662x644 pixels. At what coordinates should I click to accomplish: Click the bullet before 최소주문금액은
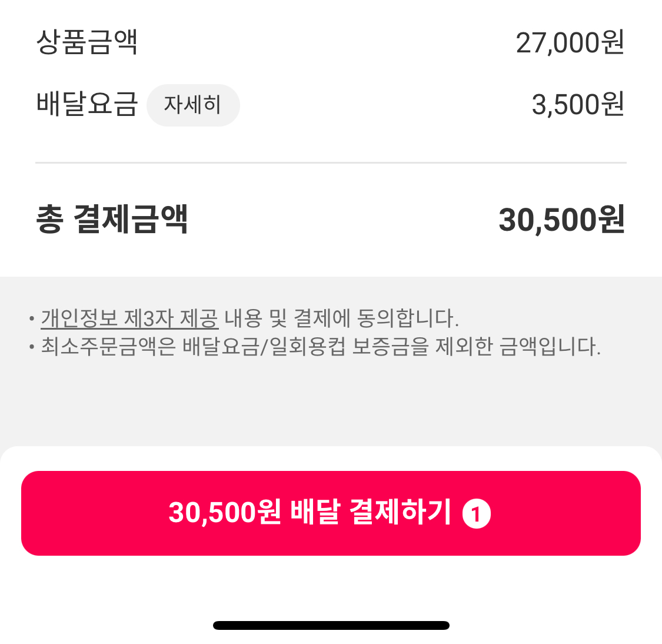pos(32,347)
